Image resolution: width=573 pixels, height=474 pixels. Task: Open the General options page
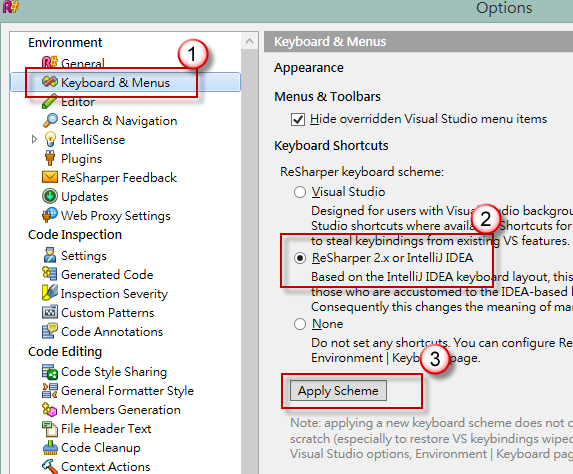pos(83,63)
